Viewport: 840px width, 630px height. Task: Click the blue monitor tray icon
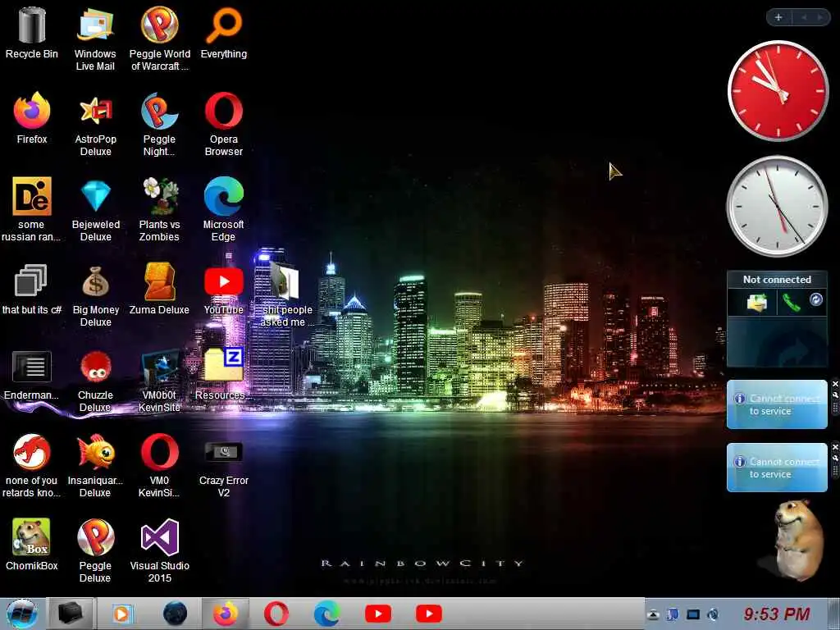tap(693, 614)
